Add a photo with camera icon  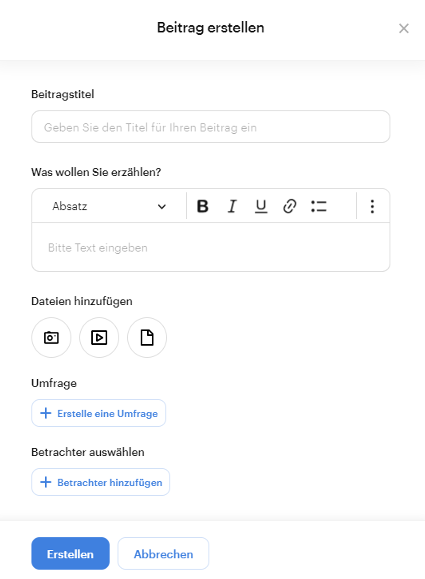click(x=51, y=338)
